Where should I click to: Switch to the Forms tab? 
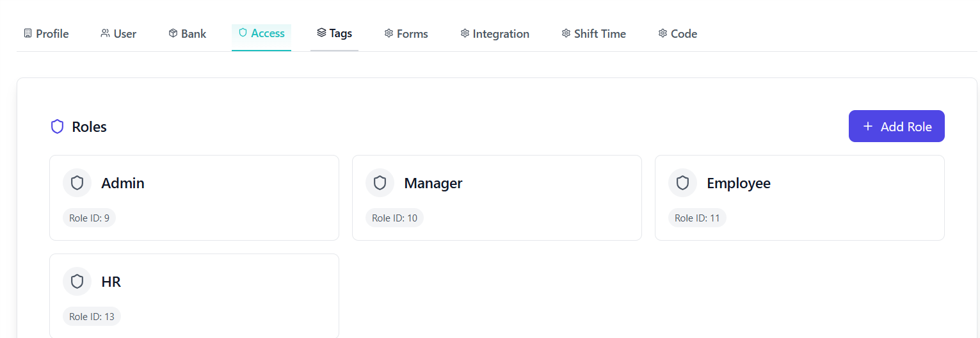[406, 34]
